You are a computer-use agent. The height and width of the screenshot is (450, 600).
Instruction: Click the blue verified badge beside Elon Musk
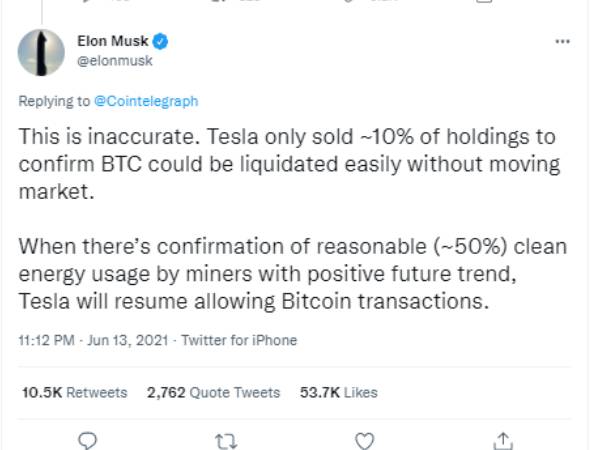pyautogui.click(x=159, y=42)
